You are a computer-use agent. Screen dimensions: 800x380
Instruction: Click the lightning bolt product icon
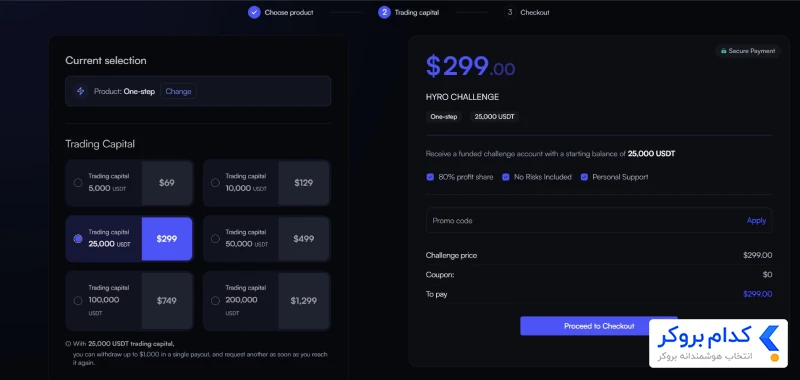click(x=80, y=91)
